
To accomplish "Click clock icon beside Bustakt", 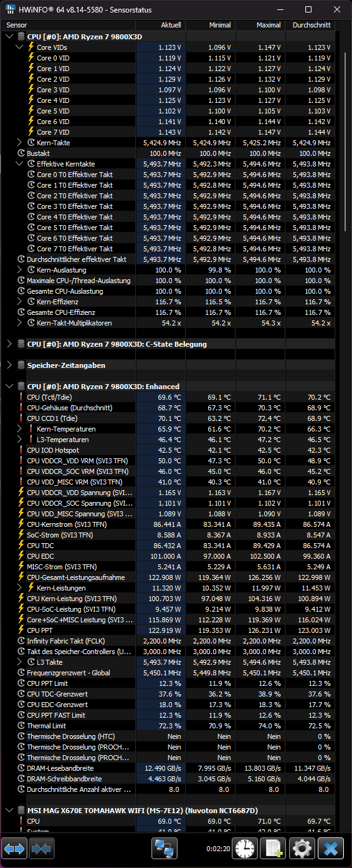I will (x=21, y=153).
